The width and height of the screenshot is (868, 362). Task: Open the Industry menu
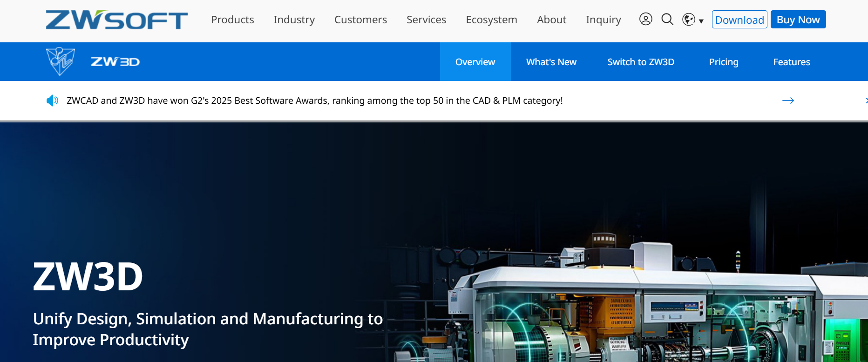point(294,20)
